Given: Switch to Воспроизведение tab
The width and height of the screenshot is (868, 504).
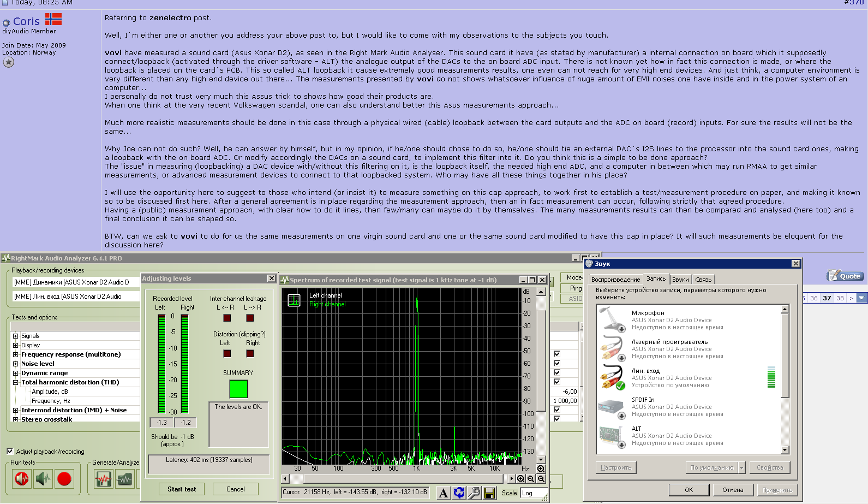Looking at the screenshot, I should pos(615,280).
